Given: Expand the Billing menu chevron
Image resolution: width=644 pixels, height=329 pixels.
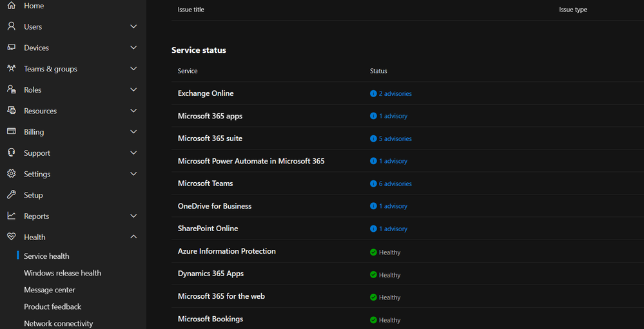Looking at the screenshot, I should pos(133,132).
